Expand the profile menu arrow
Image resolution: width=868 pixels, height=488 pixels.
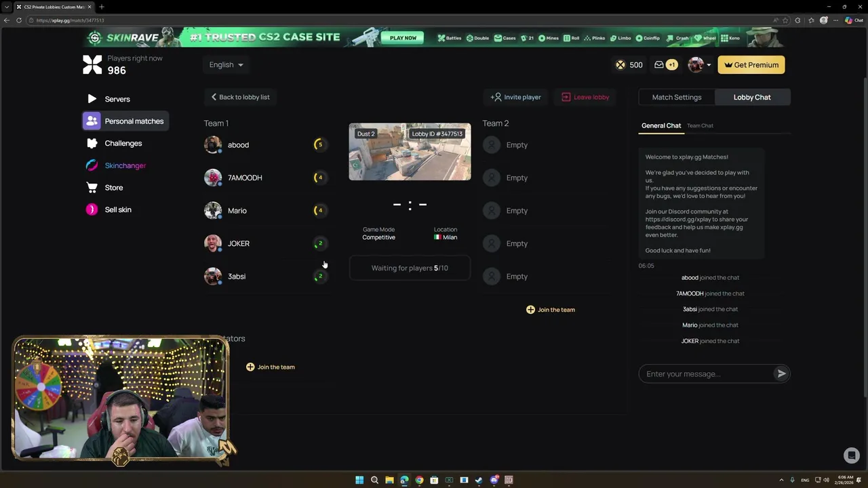(709, 65)
